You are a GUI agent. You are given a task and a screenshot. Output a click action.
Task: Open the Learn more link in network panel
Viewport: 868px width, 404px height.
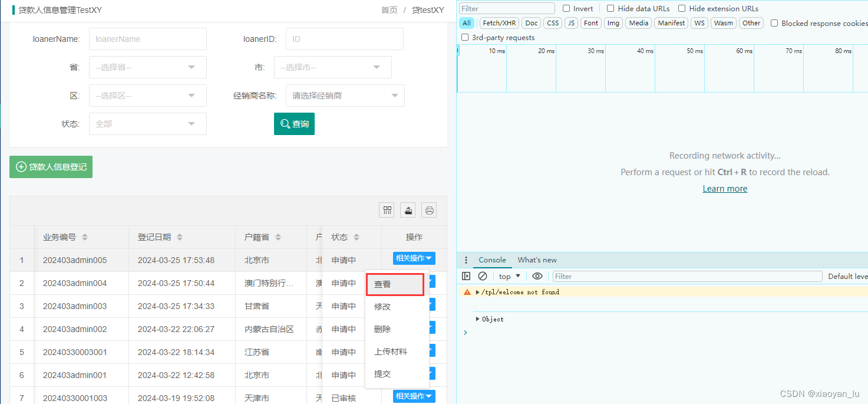725,188
